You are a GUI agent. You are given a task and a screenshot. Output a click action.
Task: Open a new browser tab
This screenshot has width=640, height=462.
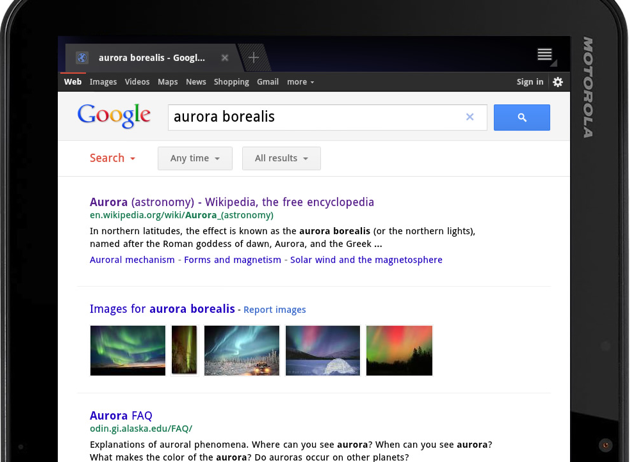tap(253, 58)
